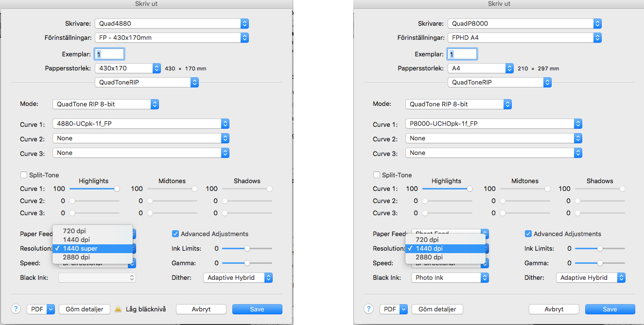Click Curve 1 Highlights slider in Quad4880 dialog
This screenshot has height=325, width=644.
pyautogui.click(x=95, y=188)
